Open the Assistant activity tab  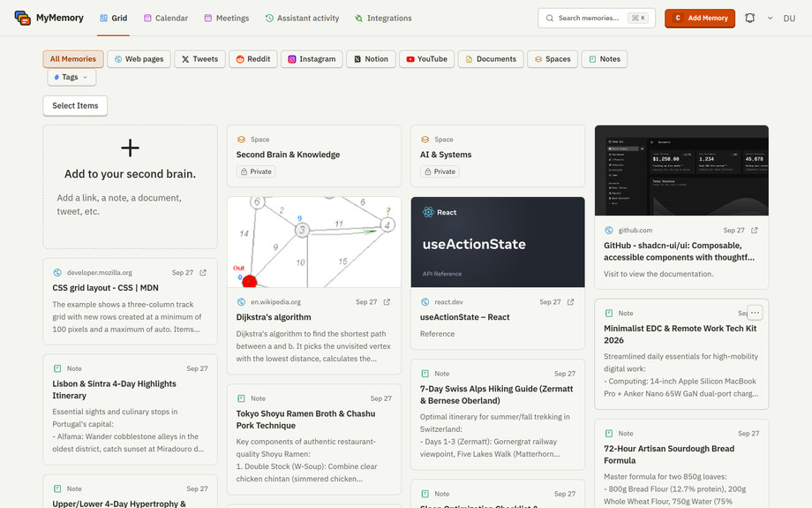[x=303, y=19]
